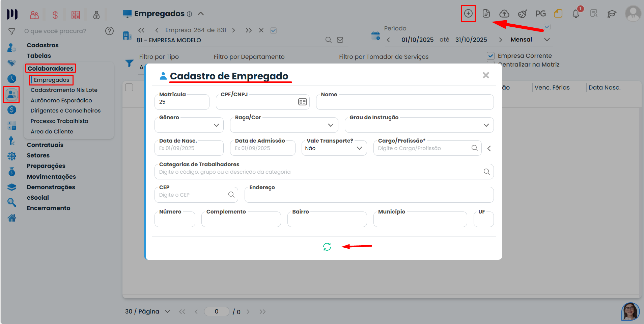
Task: Open the Vale Transporte dropdown
Action: pos(359,148)
